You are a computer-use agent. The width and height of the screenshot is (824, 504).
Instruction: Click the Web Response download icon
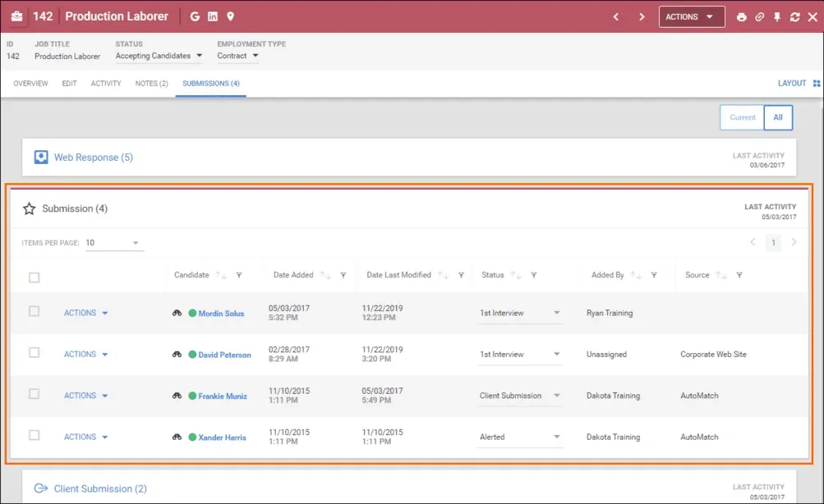(x=41, y=157)
